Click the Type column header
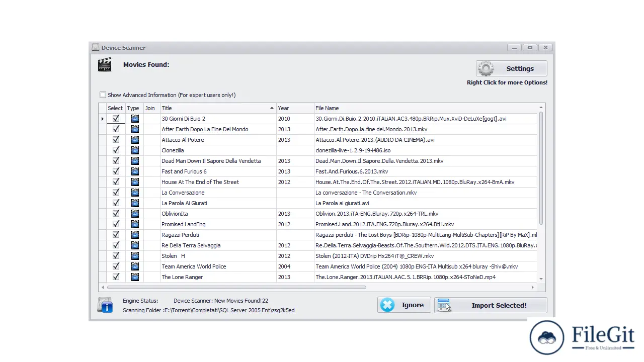 point(134,108)
